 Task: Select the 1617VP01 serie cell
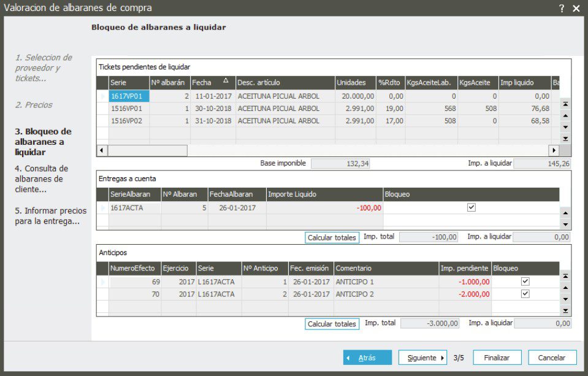129,96
